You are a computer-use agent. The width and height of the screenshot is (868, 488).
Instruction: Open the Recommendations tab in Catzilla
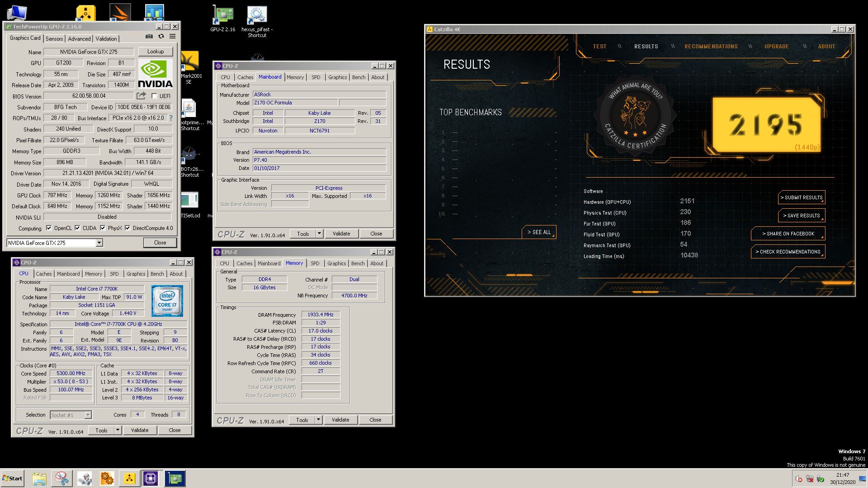[711, 47]
